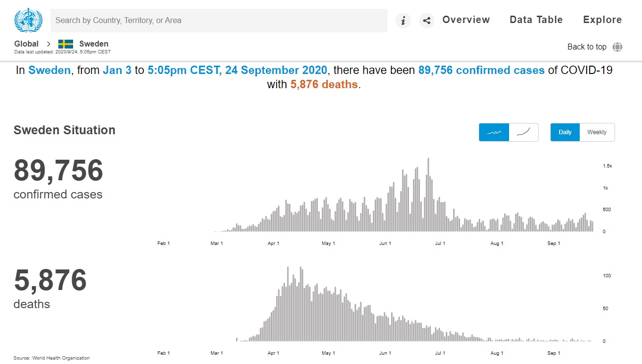Open the information icon button
This screenshot has height=364, width=642.
[x=403, y=21]
